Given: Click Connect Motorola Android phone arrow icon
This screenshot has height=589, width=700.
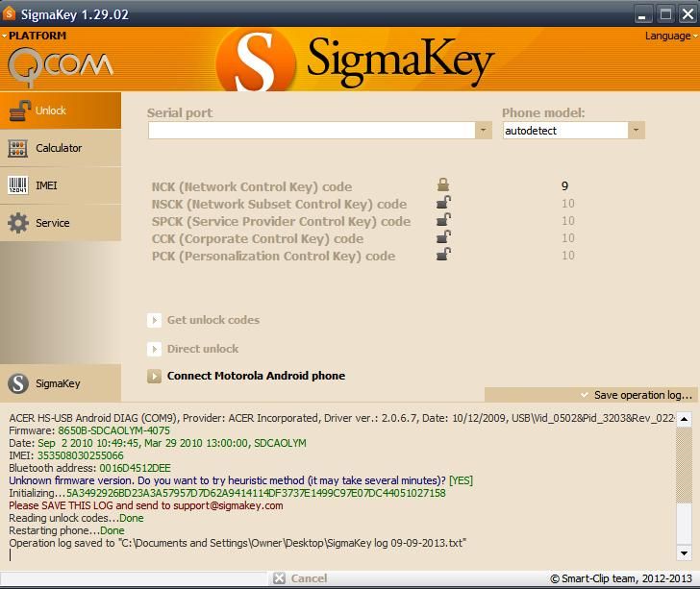Looking at the screenshot, I should [154, 376].
